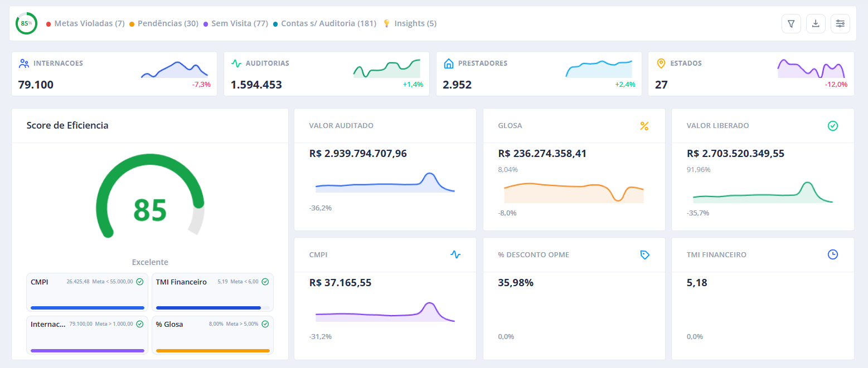Viewport: 868px width, 368px height.
Task: Click the Estados value 27
Action: click(x=661, y=85)
